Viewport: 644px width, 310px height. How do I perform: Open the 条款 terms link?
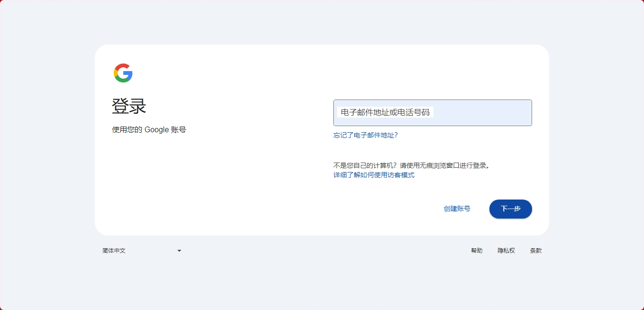(x=536, y=250)
